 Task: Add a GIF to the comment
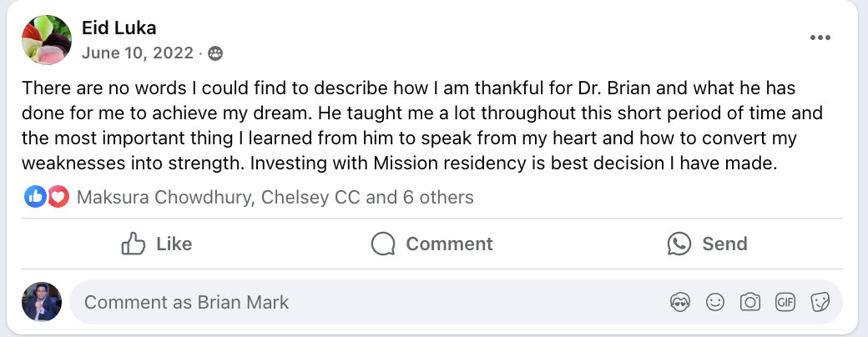click(x=785, y=302)
